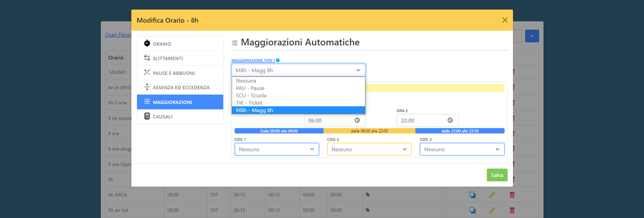Click the COD. 2 label
The image size is (644, 218).
tap(333, 139)
